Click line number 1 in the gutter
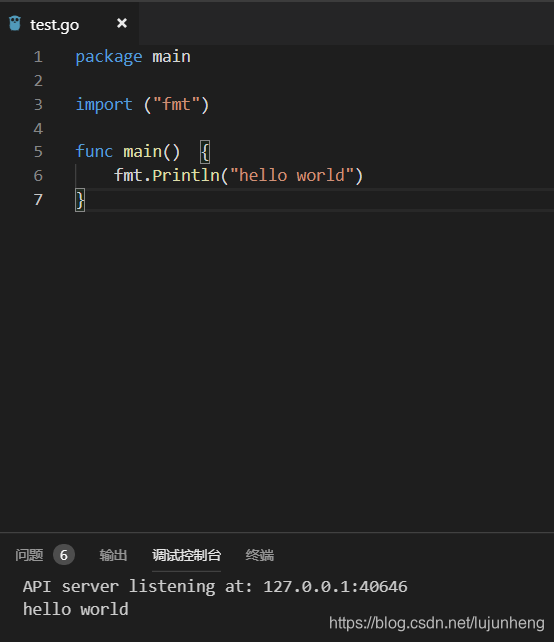 38,57
